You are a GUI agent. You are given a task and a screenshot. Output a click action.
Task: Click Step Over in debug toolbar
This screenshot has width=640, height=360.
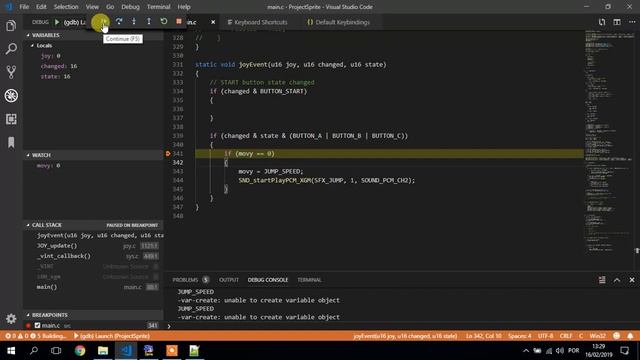click(119, 22)
